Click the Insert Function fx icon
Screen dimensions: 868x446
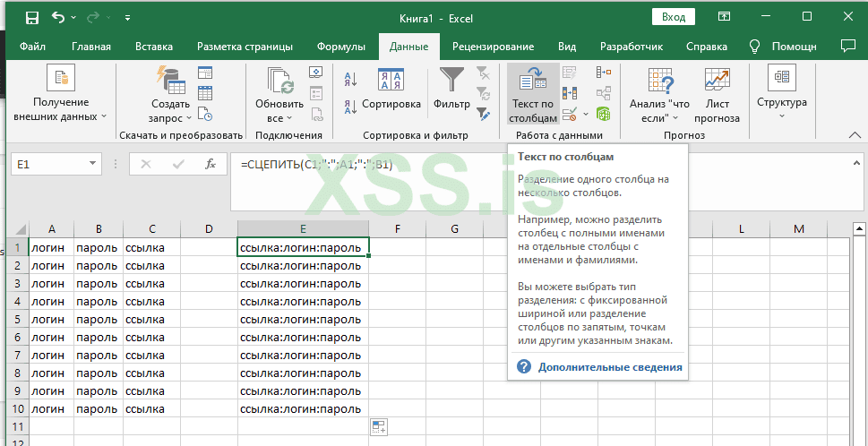click(x=210, y=164)
